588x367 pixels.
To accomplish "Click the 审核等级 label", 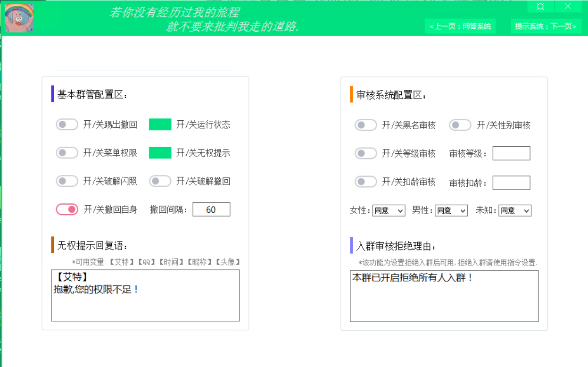I will point(468,153).
